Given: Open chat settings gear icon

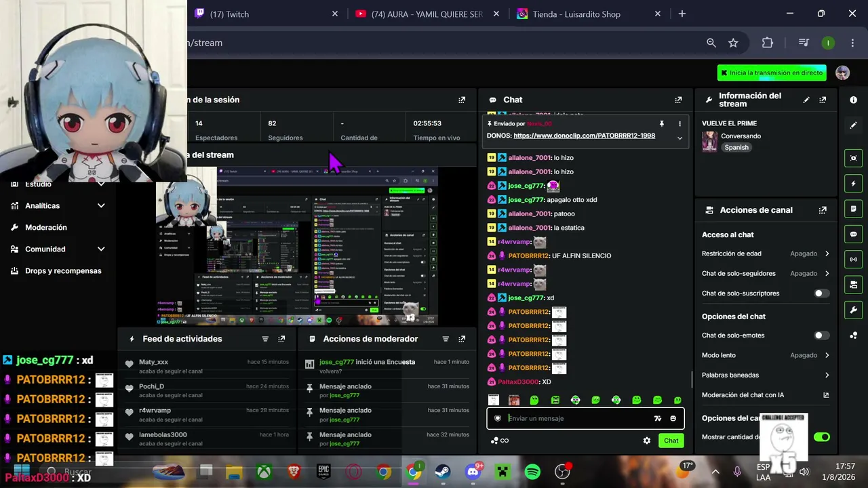Looking at the screenshot, I should [x=647, y=441].
